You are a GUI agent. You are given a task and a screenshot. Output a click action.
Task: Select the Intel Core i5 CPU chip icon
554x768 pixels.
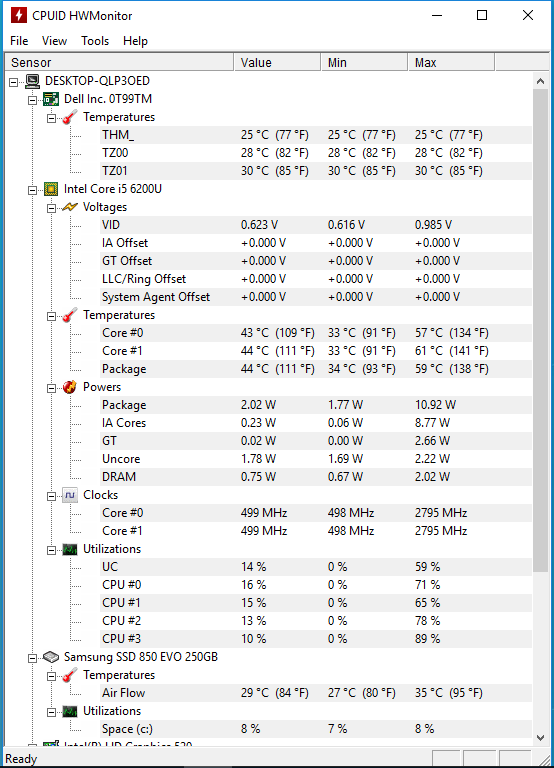[x=51, y=189]
